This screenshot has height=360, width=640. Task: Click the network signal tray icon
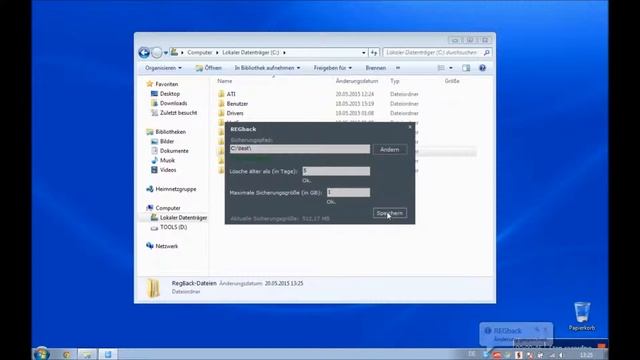551,356
